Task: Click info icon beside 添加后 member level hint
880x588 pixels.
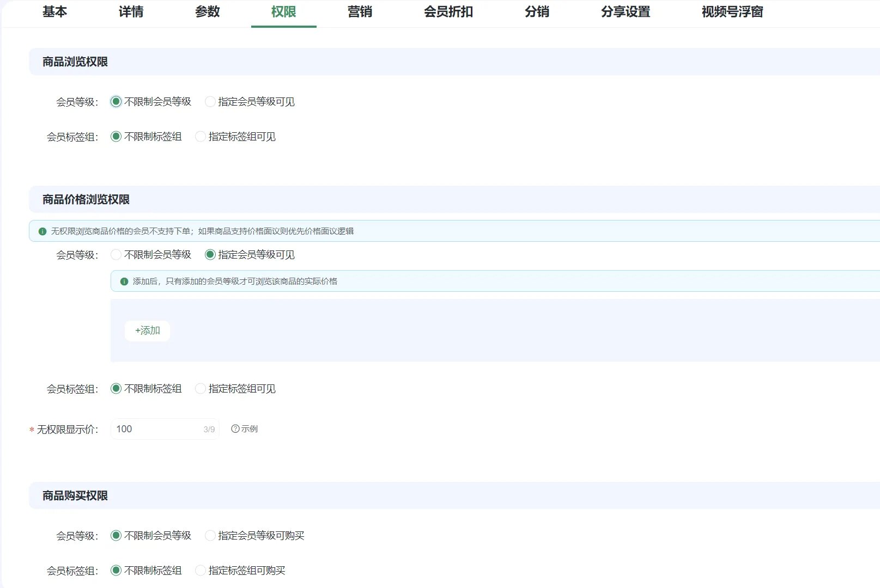Action: tap(124, 281)
